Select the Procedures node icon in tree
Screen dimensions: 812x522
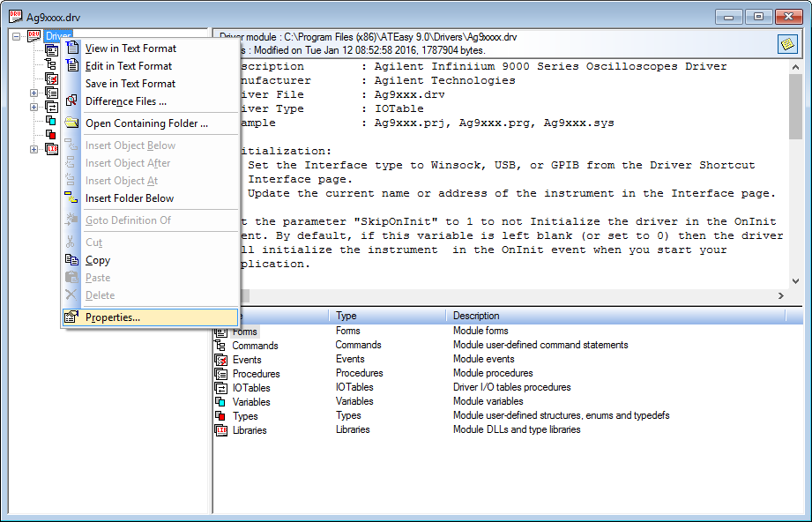[51, 93]
